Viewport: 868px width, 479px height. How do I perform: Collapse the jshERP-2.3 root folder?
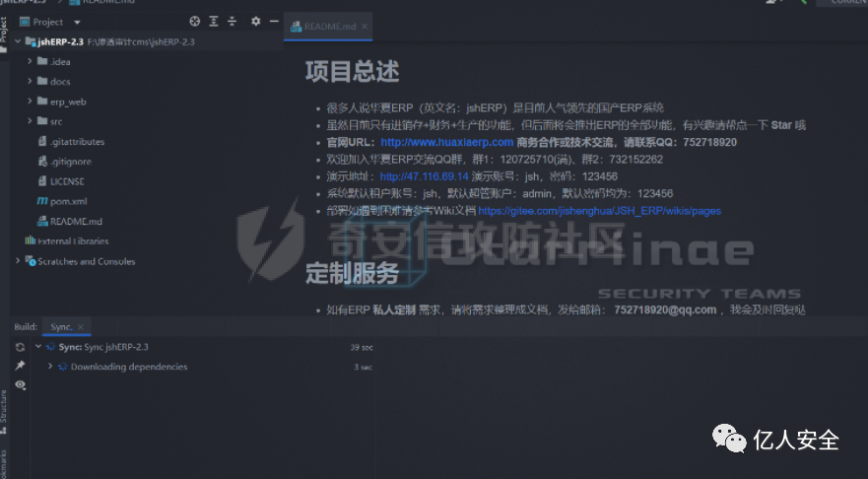(18, 41)
